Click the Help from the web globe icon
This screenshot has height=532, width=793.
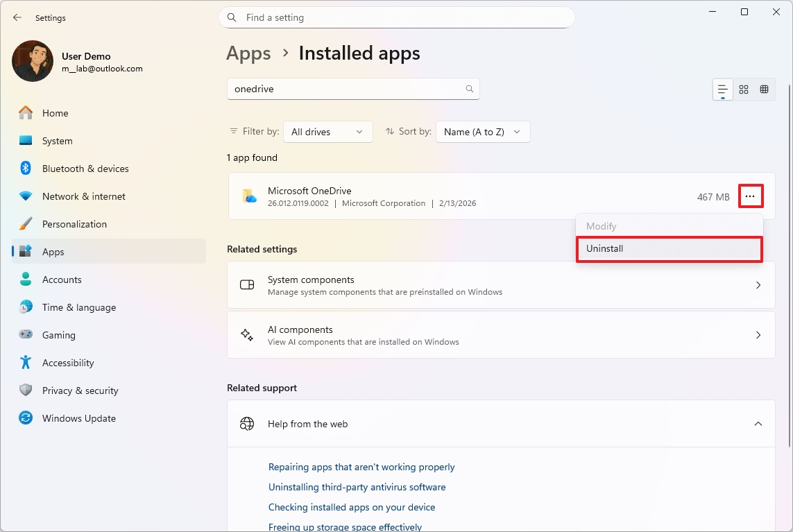[x=247, y=423]
